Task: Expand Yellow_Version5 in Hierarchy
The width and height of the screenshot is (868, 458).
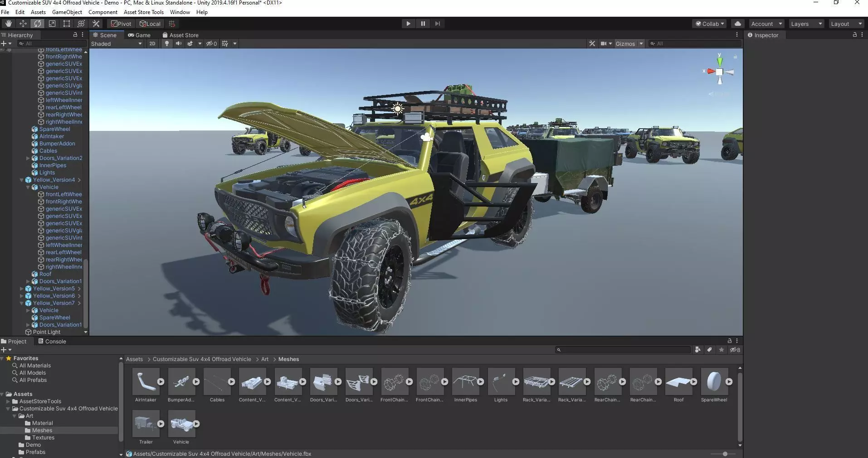Action: tap(21, 289)
